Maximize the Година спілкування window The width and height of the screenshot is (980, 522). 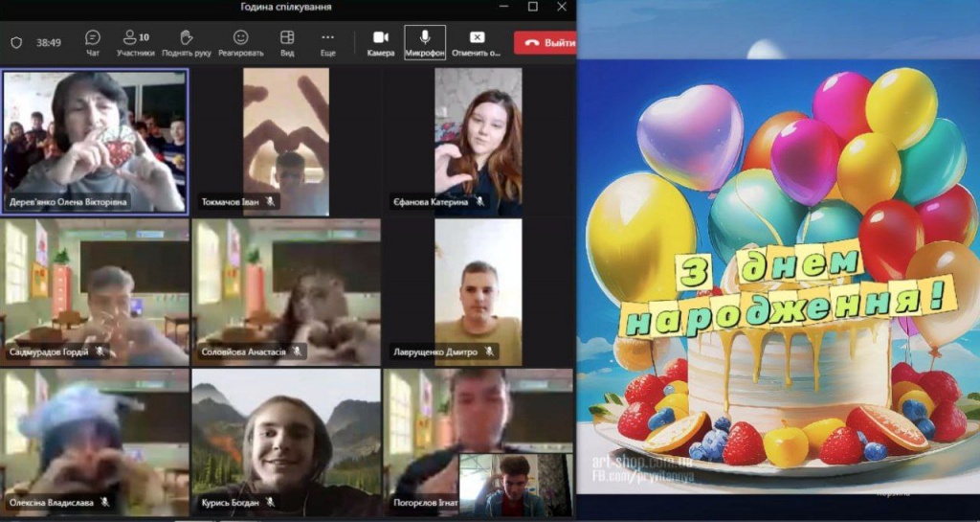tap(533, 7)
